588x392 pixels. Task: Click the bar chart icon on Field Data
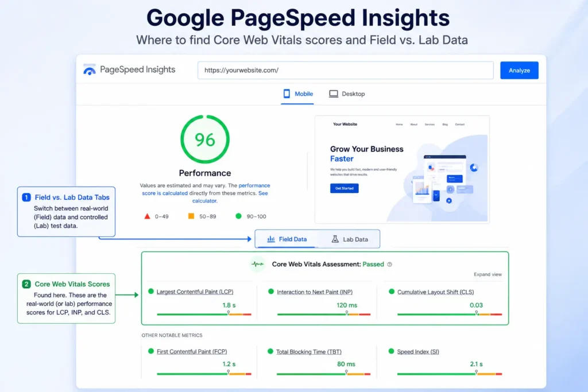pyautogui.click(x=271, y=239)
